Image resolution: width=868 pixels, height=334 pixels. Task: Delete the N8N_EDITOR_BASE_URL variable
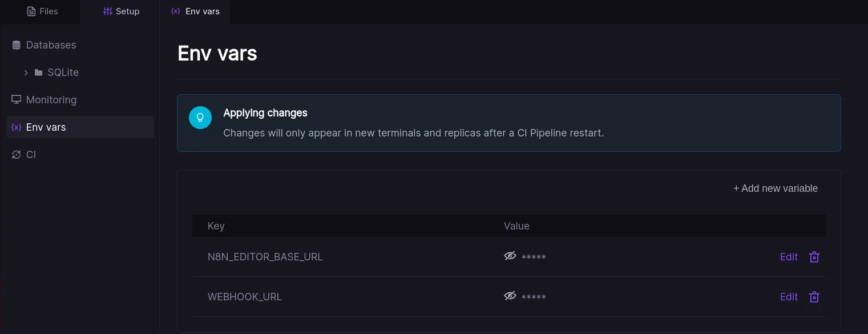click(814, 257)
